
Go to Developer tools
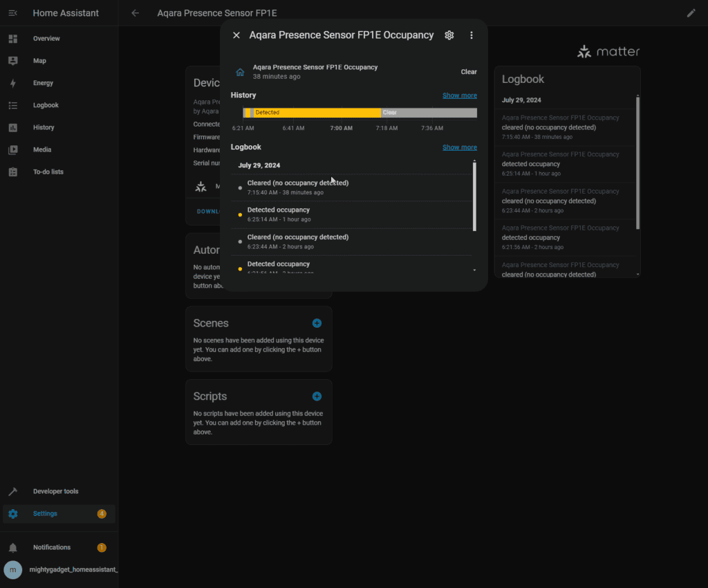click(x=55, y=491)
